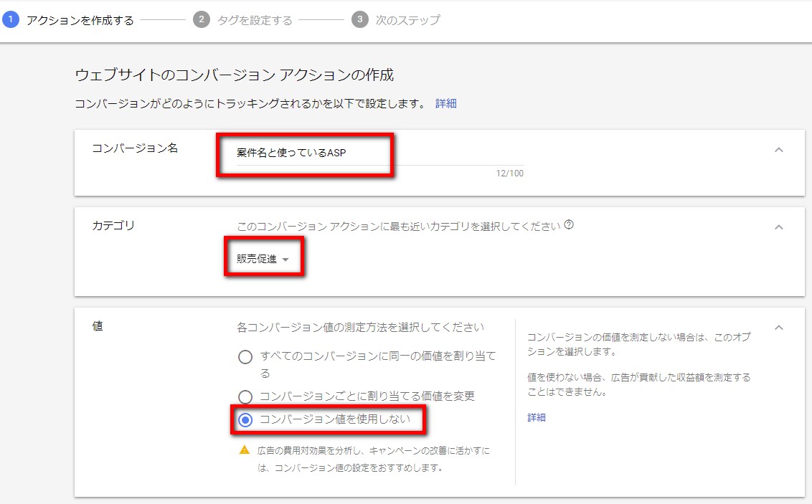Click the step 2 number circle

[x=202, y=20]
